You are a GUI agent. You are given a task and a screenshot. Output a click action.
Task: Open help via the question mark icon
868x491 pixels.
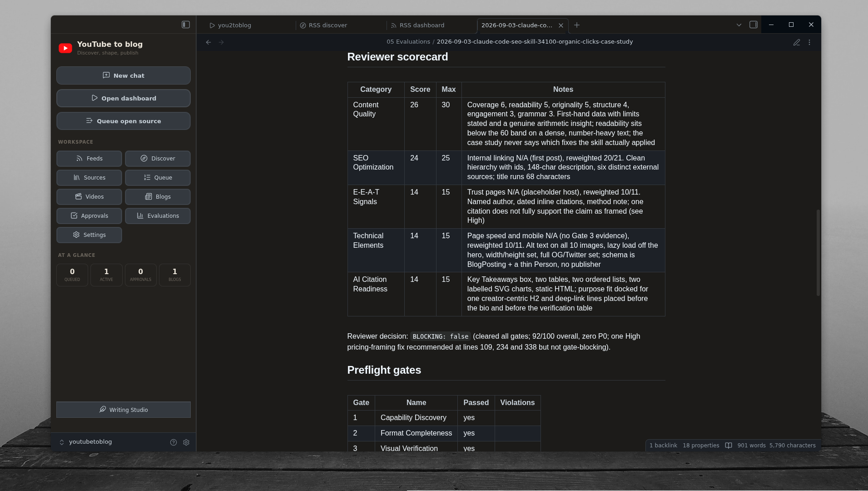coord(174,442)
